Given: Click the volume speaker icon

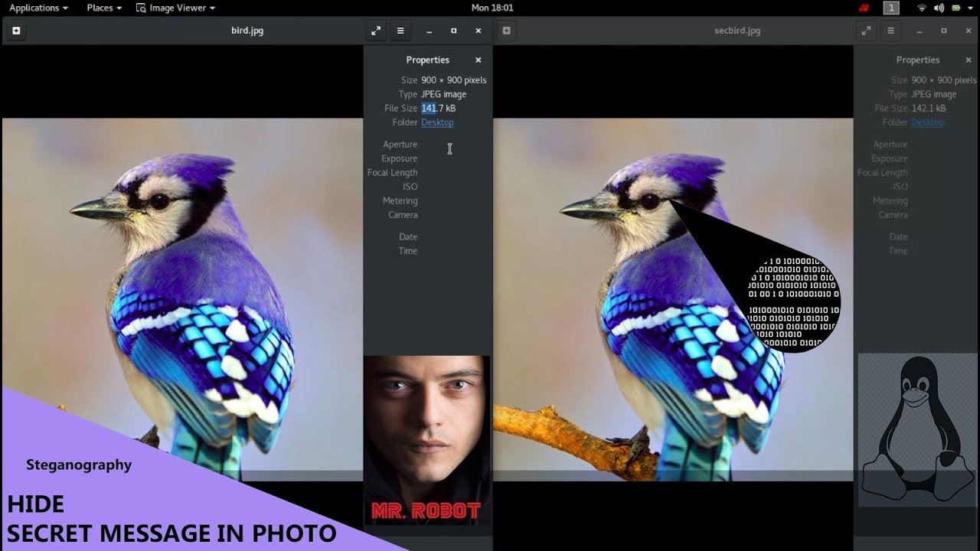Looking at the screenshot, I should pyautogui.click(x=939, y=8).
